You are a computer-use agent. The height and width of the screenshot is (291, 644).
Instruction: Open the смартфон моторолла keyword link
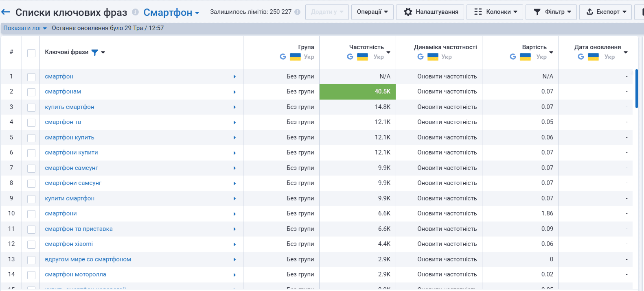[x=75, y=274]
